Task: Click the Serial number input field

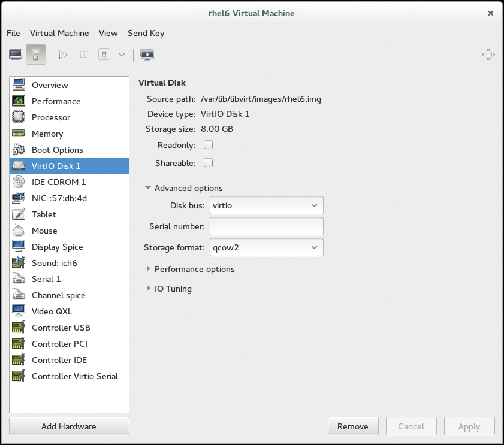Action: [267, 226]
